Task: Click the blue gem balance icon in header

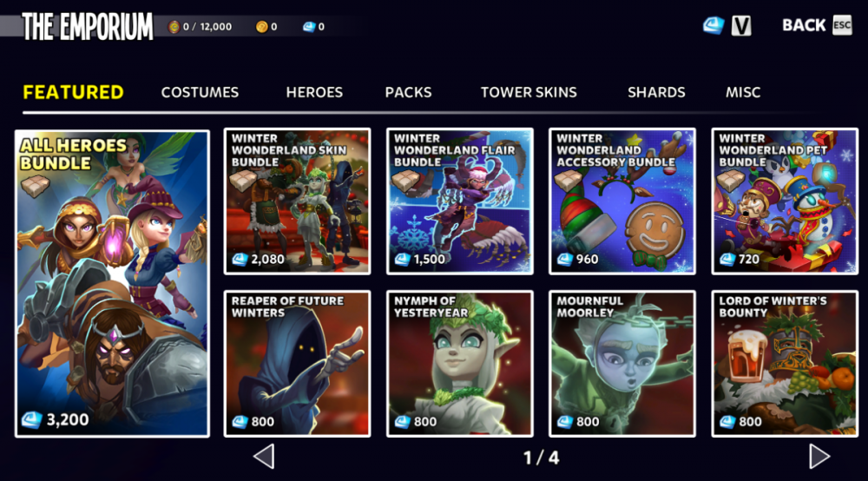Action: click(309, 27)
